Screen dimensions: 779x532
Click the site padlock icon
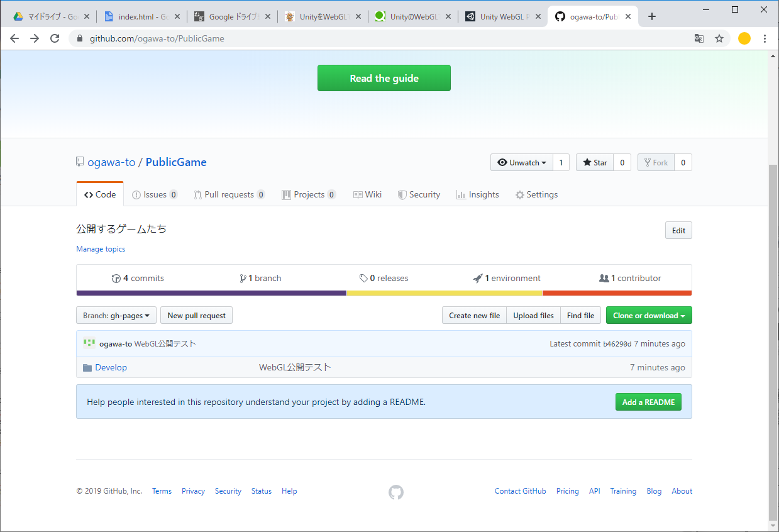tap(80, 38)
